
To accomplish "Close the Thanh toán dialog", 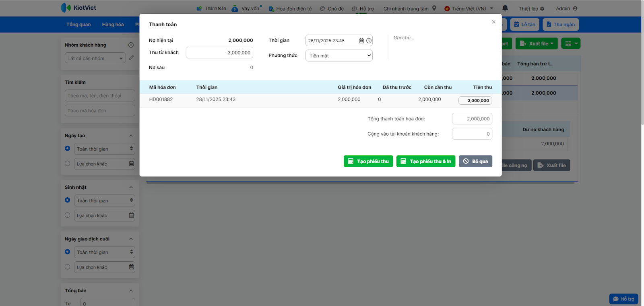I will tap(493, 22).
